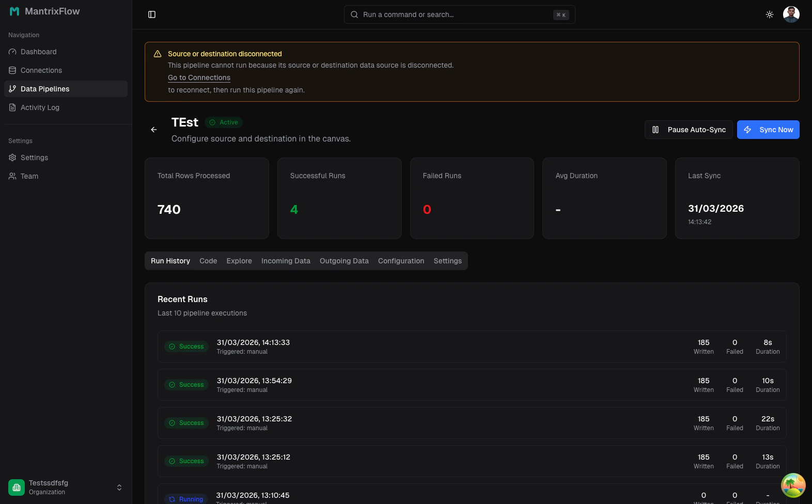This screenshot has height=504, width=812.
Task: Click Success badge for 13:25:12 run
Action: 186,461
